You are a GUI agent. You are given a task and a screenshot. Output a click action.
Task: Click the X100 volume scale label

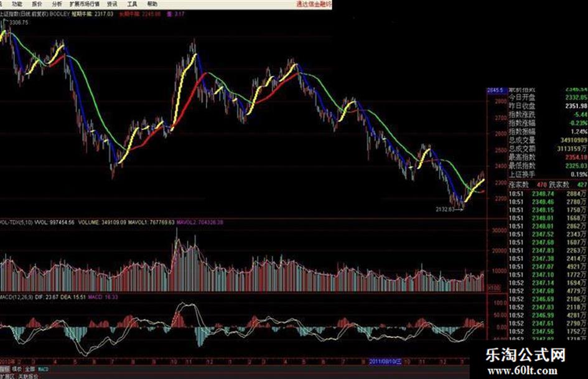[x=494, y=288]
